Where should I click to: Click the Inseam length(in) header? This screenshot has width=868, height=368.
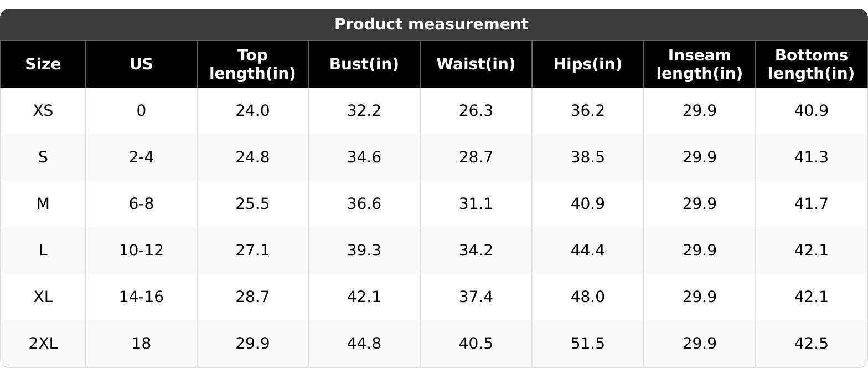[x=699, y=64]
